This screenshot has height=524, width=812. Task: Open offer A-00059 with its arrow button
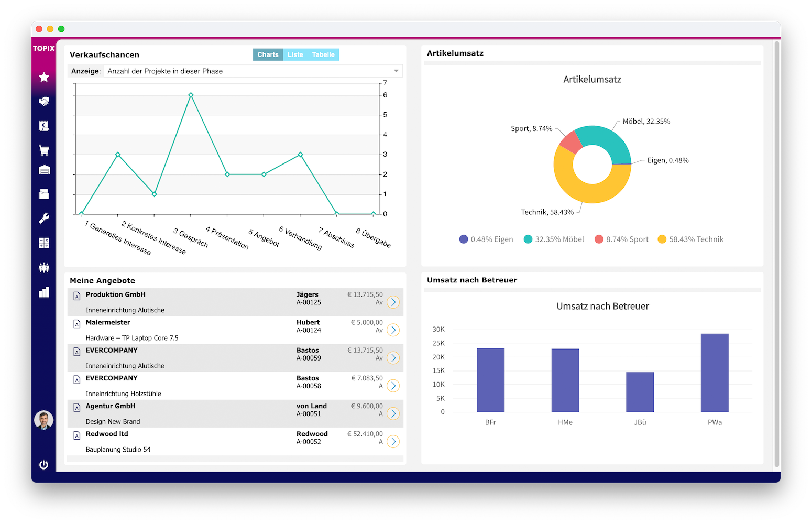pyautogui.click(x=393, y=358)
